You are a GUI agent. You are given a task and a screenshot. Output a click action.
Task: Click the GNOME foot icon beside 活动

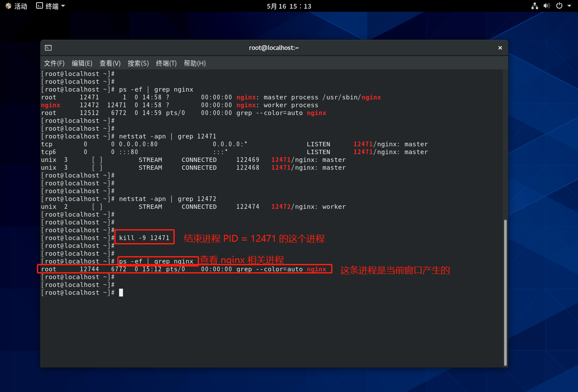point(8,6)
